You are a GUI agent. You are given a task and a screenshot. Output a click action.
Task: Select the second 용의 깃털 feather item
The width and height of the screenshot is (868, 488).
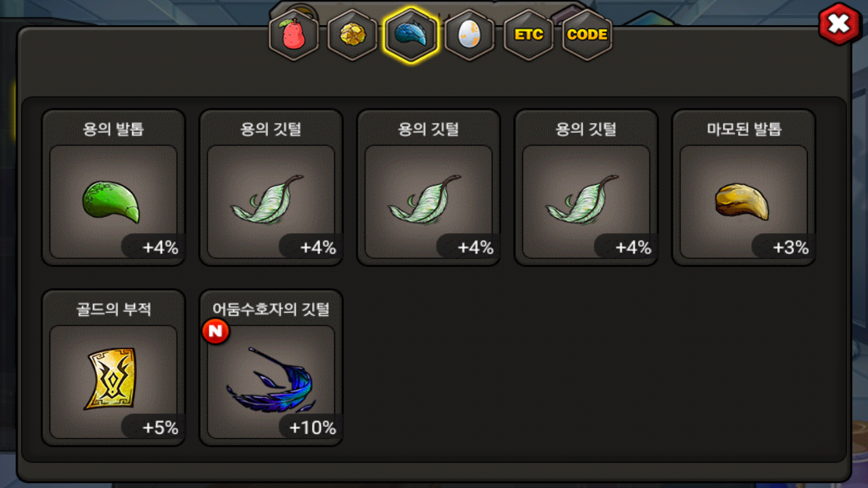coord(429,188)
